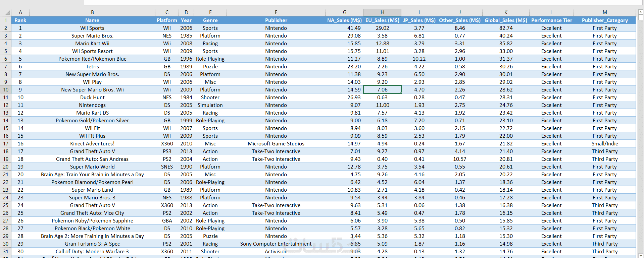Viewport: 644px width, 258px height.
Task: Click the 82.74 global sales cell
Action: coord(506,28)
